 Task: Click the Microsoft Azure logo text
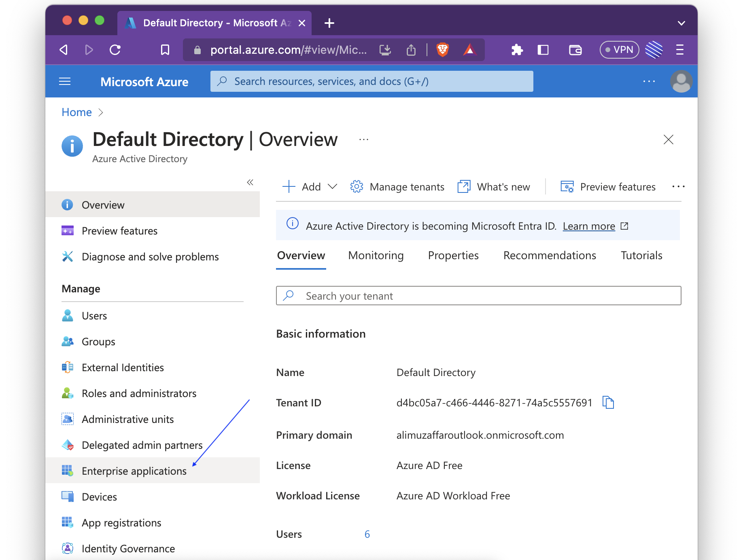pyautogui.click(x=144, y=82)
